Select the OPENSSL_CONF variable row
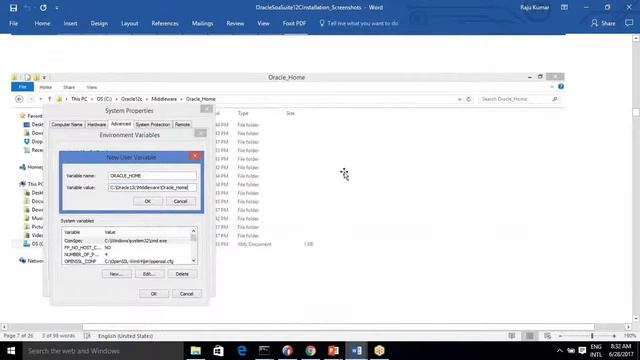 pos(127,261)
